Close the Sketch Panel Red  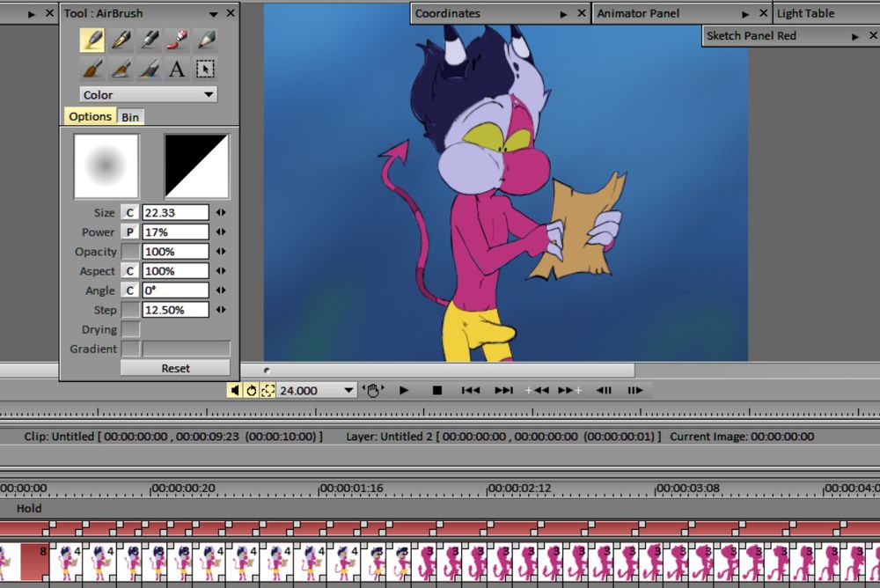(873, 36)
